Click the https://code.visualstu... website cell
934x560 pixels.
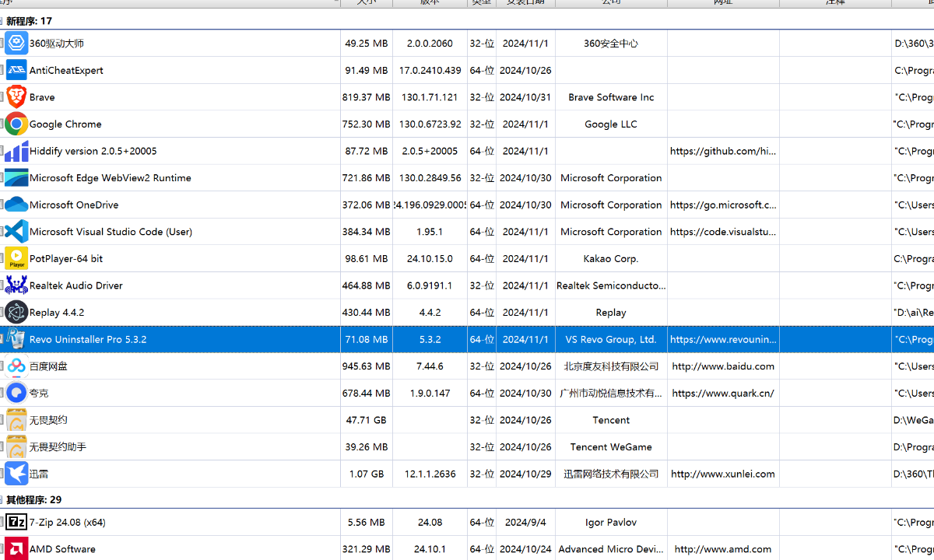pyautogui.click(x=723, y=232)
